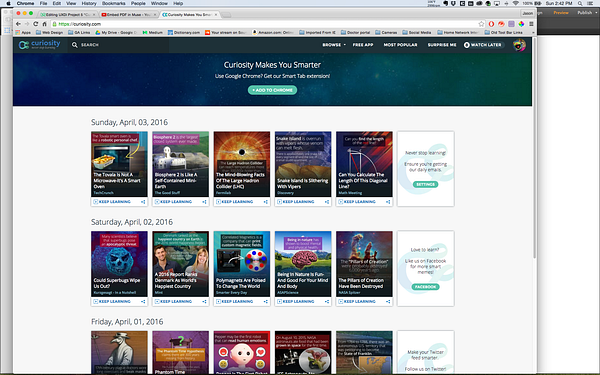
Task: Click the browser home icon
Action: coord(44,24)
